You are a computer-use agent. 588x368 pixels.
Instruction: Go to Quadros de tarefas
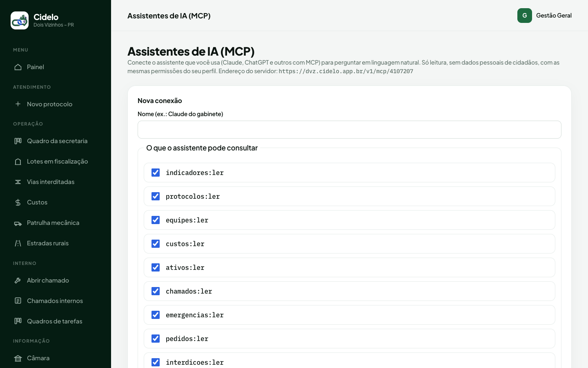coord(56,321)
